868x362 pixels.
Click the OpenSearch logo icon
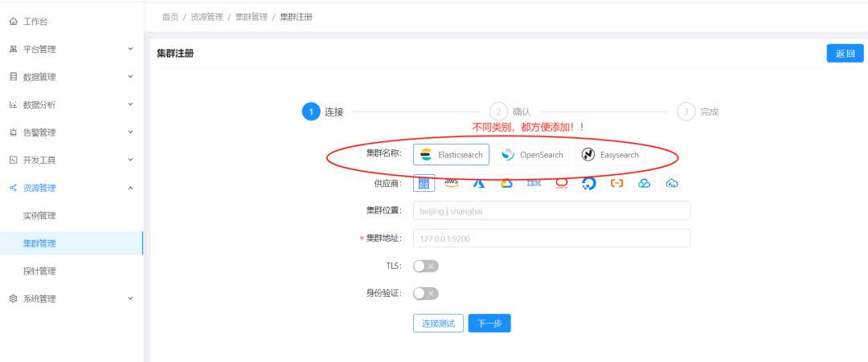508,155
